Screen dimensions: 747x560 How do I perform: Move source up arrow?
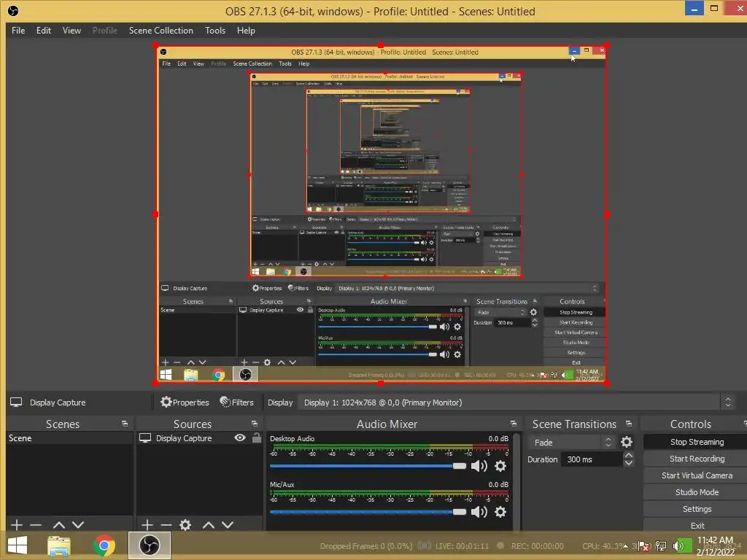[x=208, y=525]
